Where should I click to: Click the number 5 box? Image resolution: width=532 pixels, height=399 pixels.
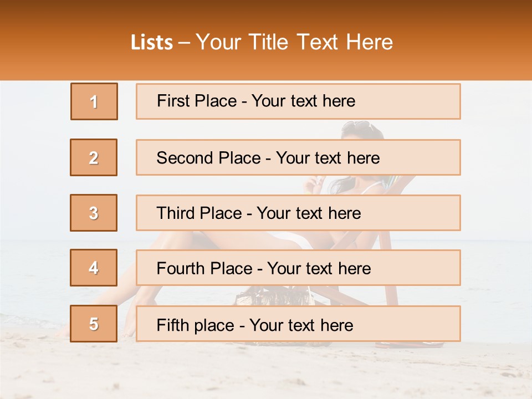(94, 324)
